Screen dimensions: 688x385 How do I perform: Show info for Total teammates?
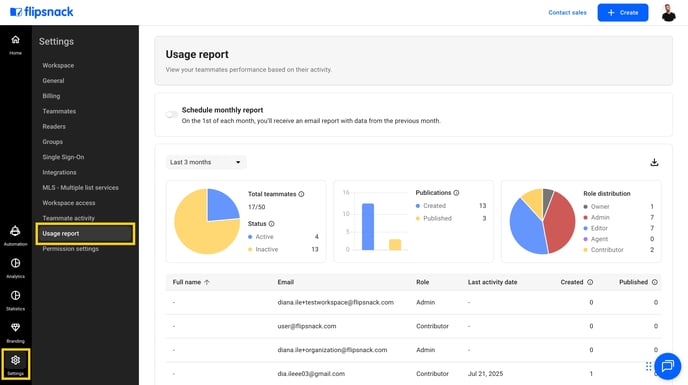coord(301,194)
